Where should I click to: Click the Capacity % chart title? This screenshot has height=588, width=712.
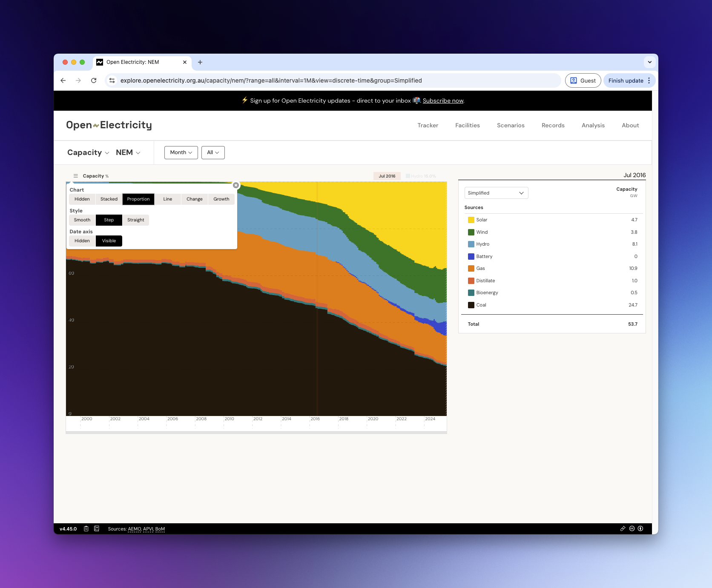(x=96, y=176)
